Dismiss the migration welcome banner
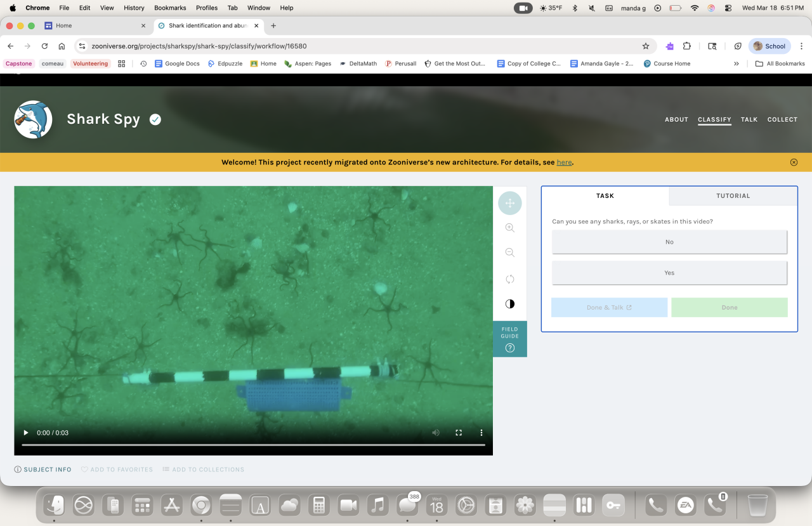812x526 pixels. (794, 162)
